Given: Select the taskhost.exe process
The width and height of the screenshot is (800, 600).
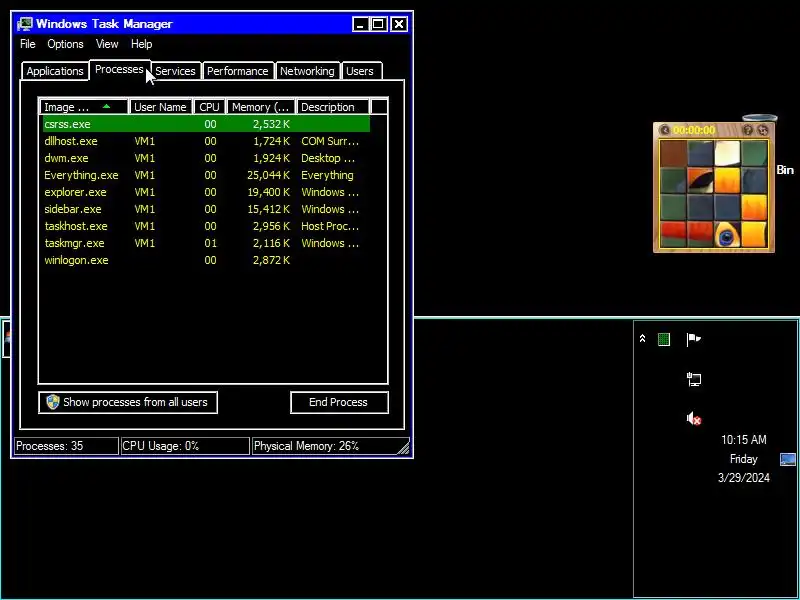Looking at the screenshot, I should pyautogui.click(x=206, y=226).
